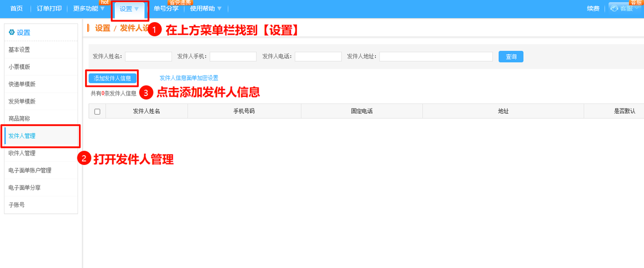Open 单号分享 in top menu

(x=166, y=9)
